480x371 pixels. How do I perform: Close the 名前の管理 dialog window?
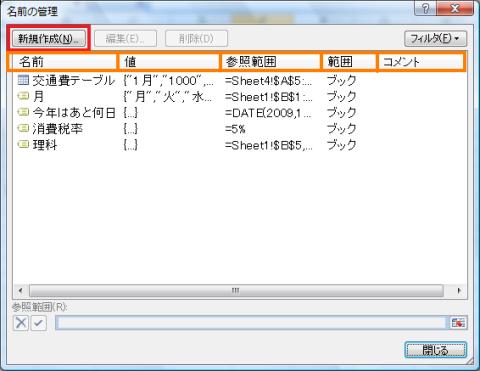(x=455, y=8)
